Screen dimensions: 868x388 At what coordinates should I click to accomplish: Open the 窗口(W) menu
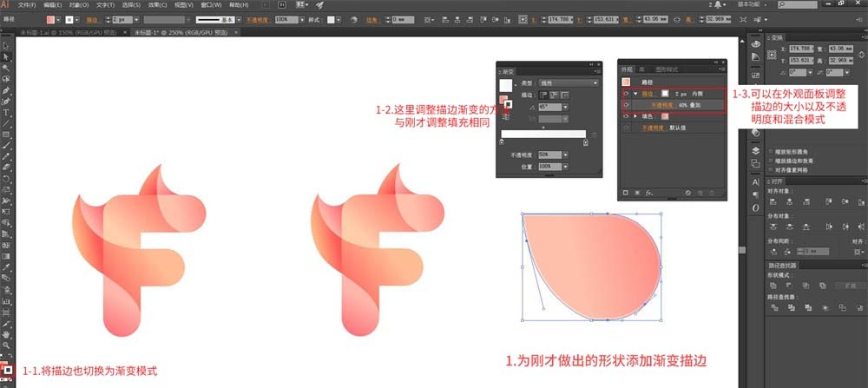pyautogui.click(x=211, y=4)
